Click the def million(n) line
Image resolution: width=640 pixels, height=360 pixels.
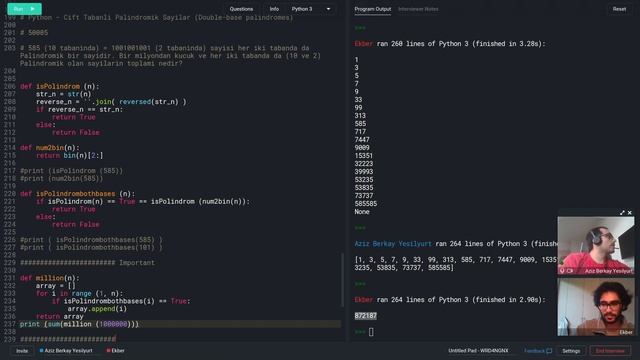(50, 278)
